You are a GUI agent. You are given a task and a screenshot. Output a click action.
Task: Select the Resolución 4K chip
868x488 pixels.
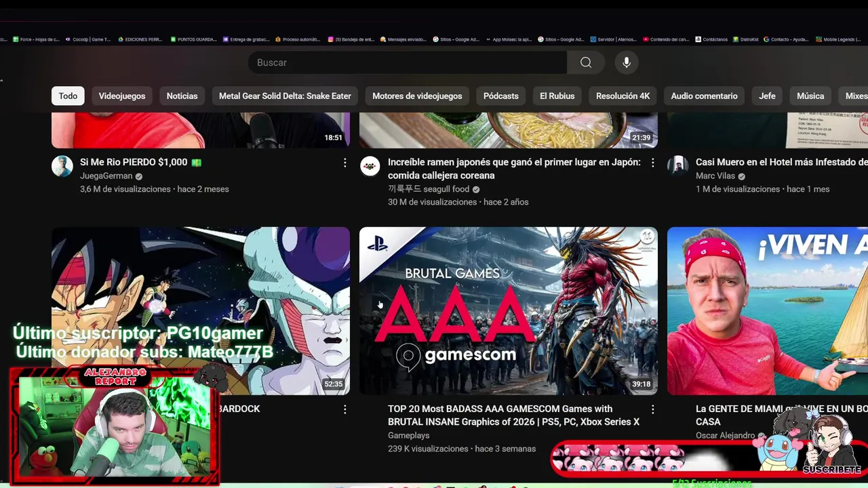pyautogui.click(x=623, y=96)
